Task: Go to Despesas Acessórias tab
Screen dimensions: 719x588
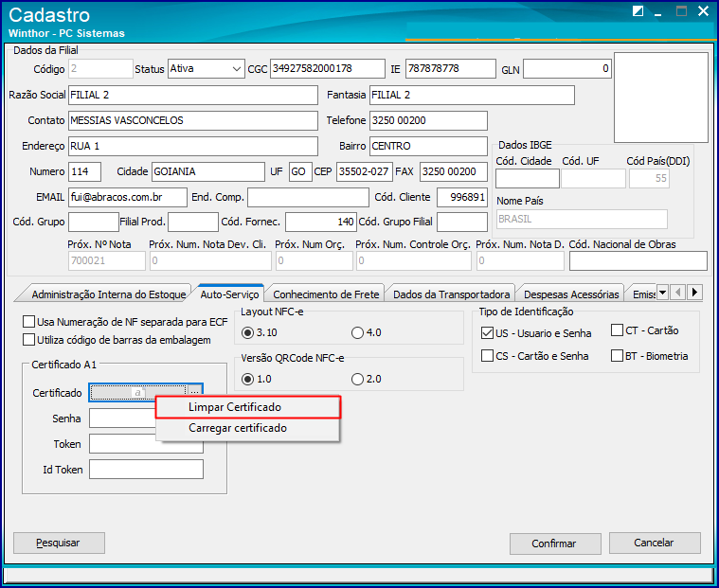Action: coord(571,294)
